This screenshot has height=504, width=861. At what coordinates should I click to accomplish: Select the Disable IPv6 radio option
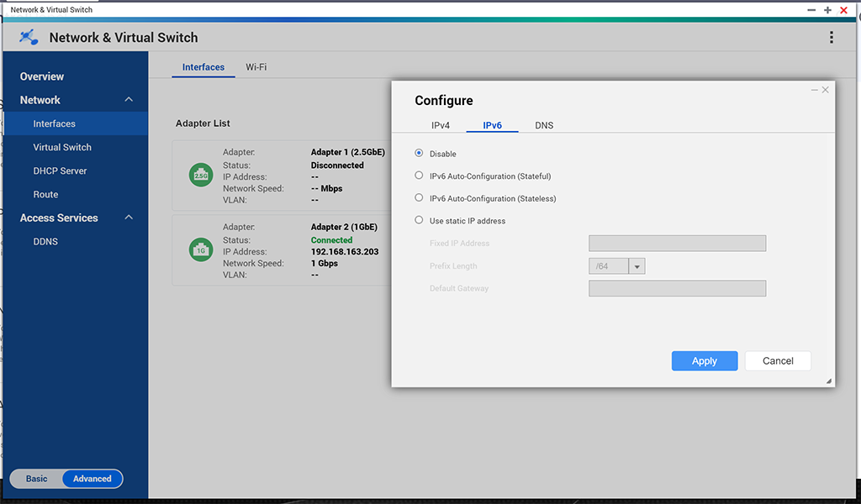click(419, 153)
